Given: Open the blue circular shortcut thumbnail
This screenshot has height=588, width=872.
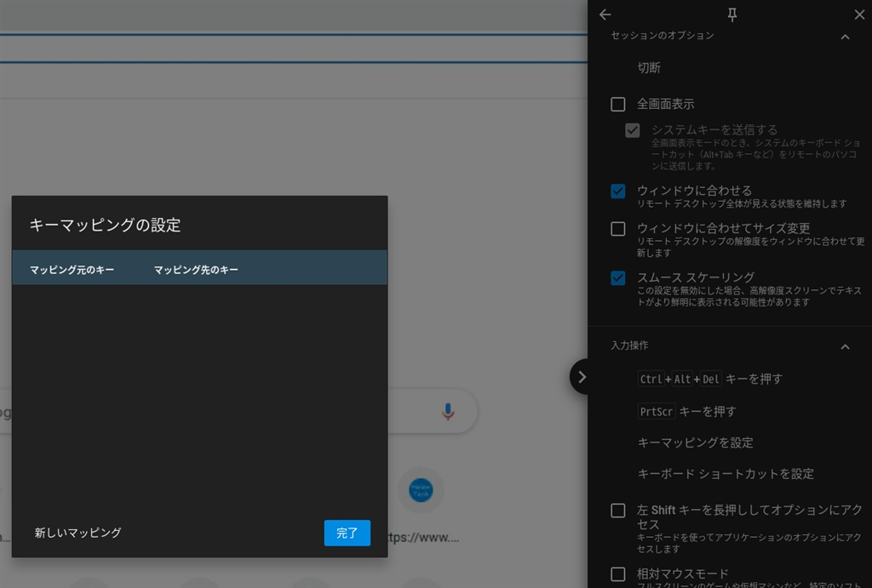Looking at the screenshot, I should tap(421, 490).
